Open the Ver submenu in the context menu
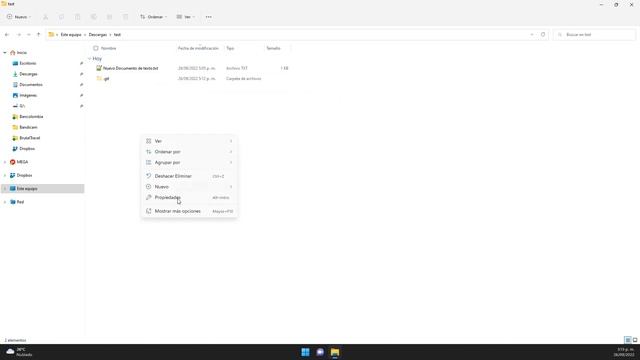 (x=189, y=141)
